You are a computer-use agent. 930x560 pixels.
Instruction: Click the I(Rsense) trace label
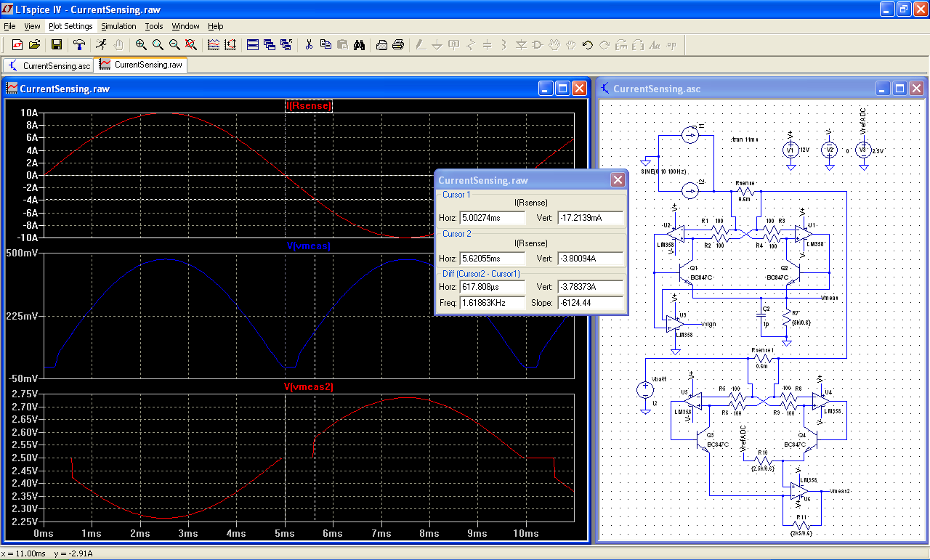tap(310, 106)
